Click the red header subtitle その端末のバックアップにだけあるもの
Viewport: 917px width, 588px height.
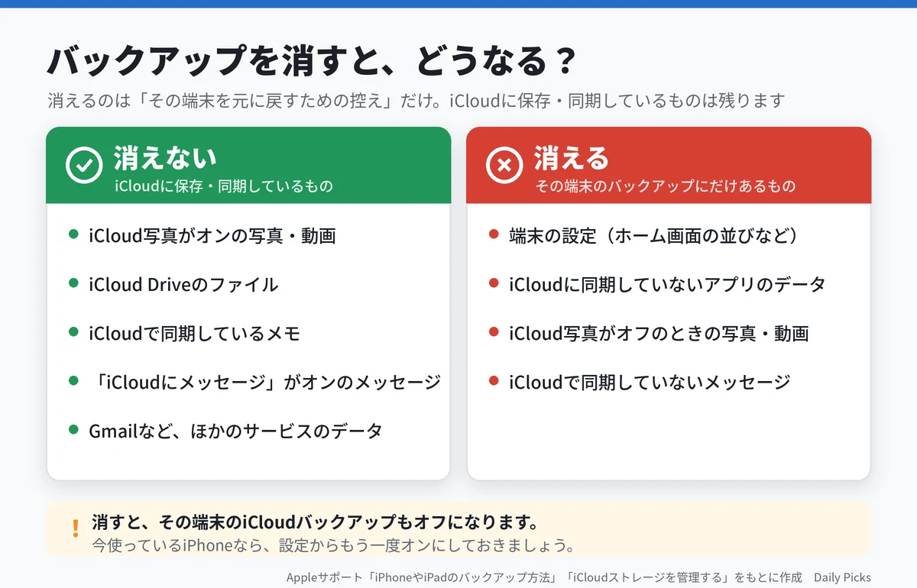(x=665, y=186)
